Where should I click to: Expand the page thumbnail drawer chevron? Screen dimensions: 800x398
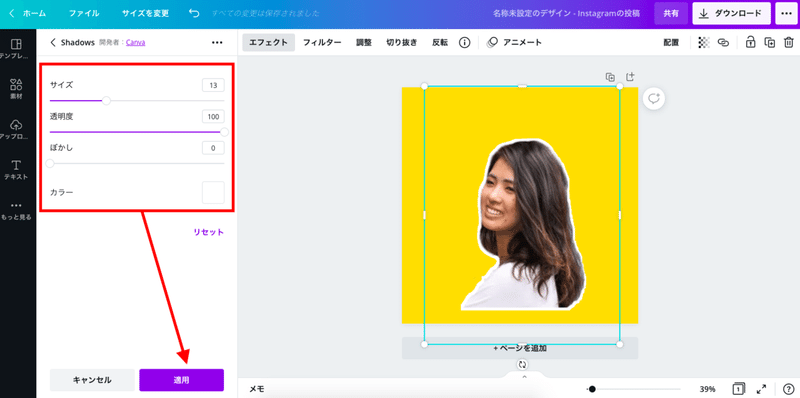[524, 377]
